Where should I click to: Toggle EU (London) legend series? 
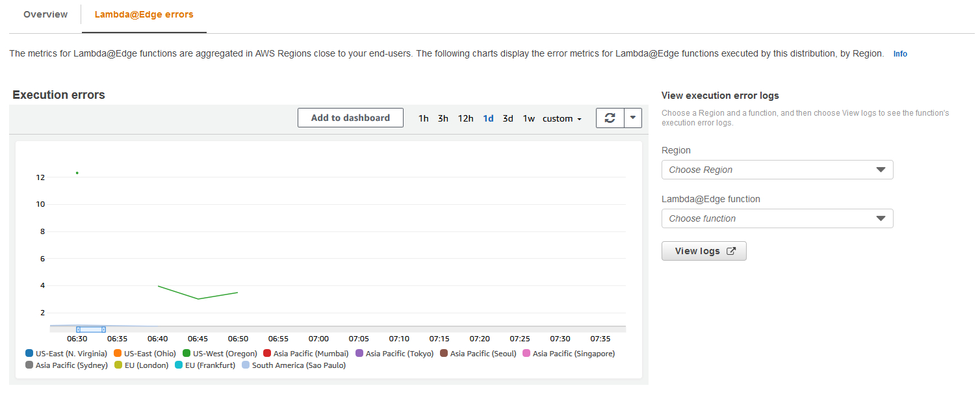coord(141,365)
